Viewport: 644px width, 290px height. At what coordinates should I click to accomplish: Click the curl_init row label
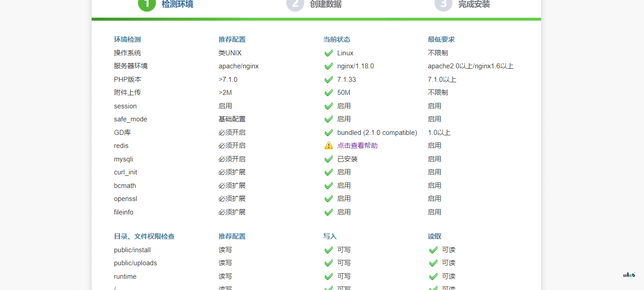point(126,172)
